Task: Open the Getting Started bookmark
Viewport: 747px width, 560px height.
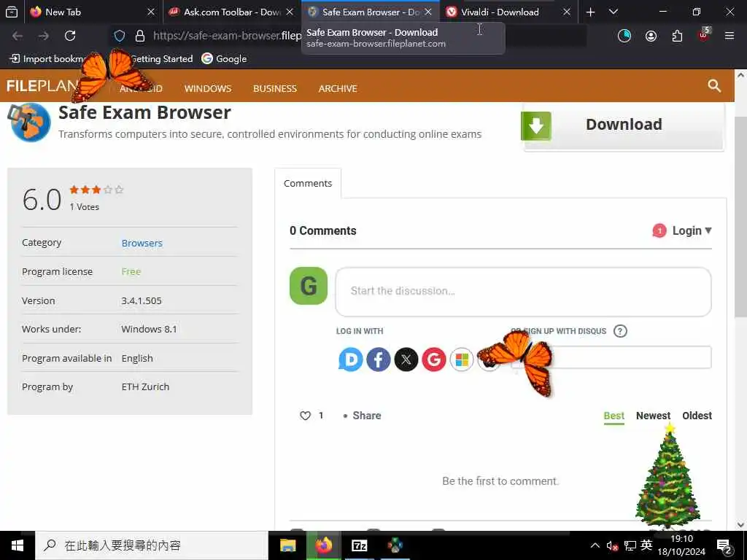Action: (x=161, y=58)
